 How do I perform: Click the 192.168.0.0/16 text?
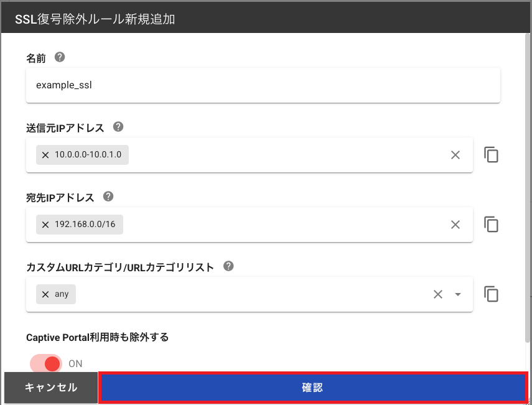(x=85, y=224)
